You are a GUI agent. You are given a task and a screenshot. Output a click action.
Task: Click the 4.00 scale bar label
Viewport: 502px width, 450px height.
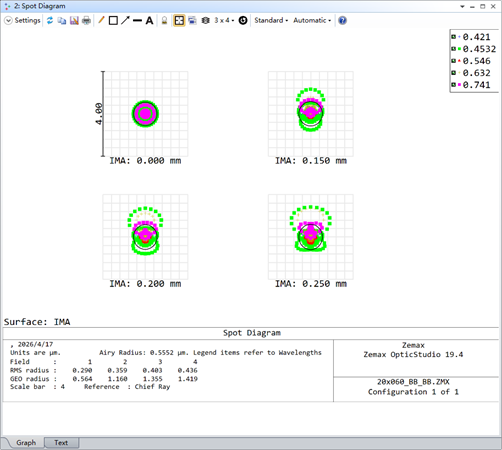(99, 114)
